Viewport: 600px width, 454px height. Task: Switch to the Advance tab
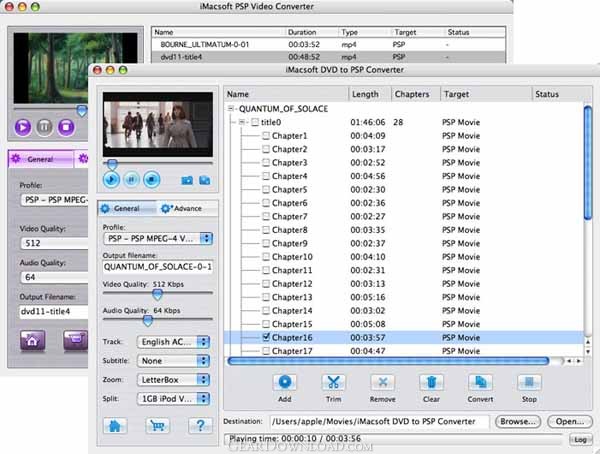(x=187, y=208)
